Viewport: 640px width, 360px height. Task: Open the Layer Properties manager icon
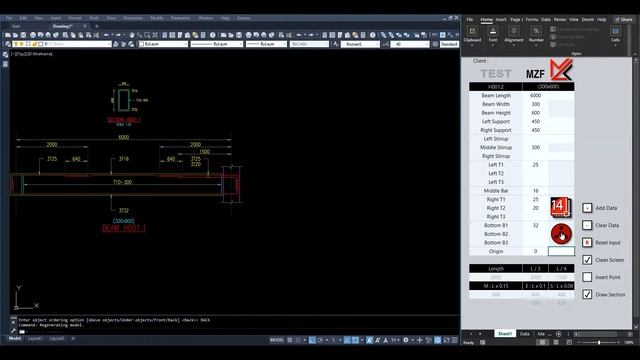pos(8,44)
